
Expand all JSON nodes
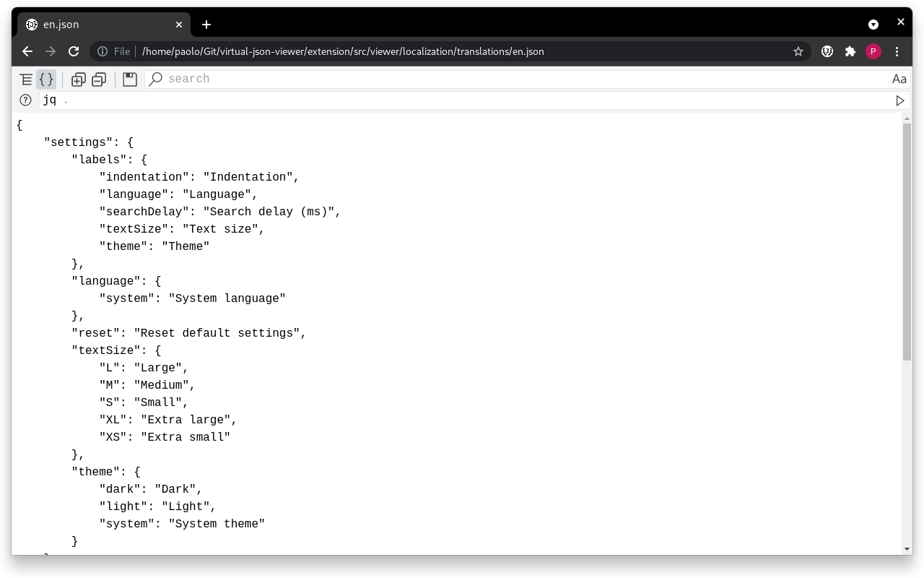pyautogui.click(x=79, y=79)
